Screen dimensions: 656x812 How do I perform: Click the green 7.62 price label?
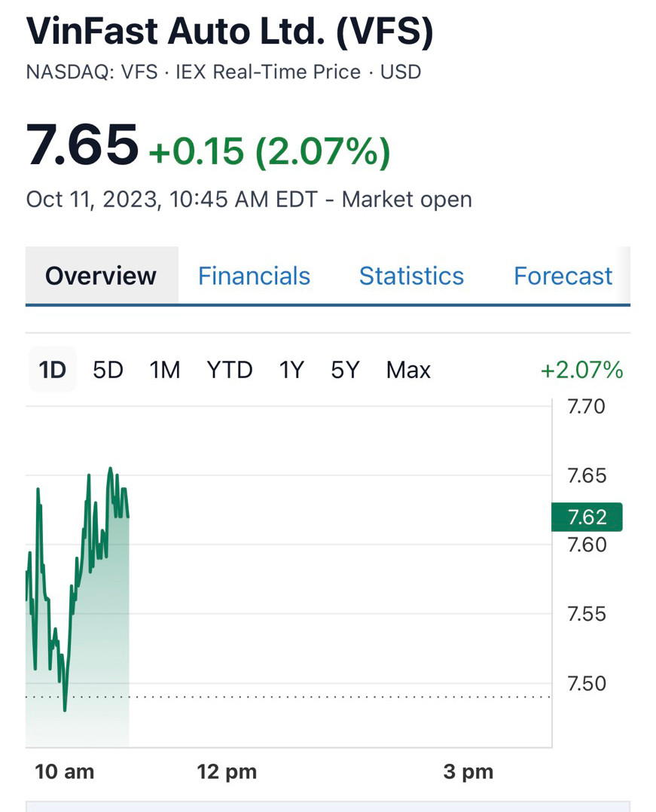coord(587,517)
